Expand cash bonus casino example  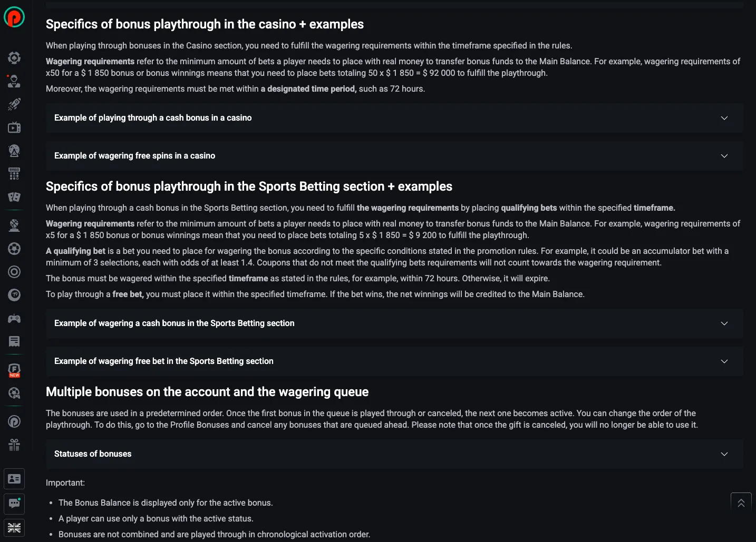click(x=394, y=118)
